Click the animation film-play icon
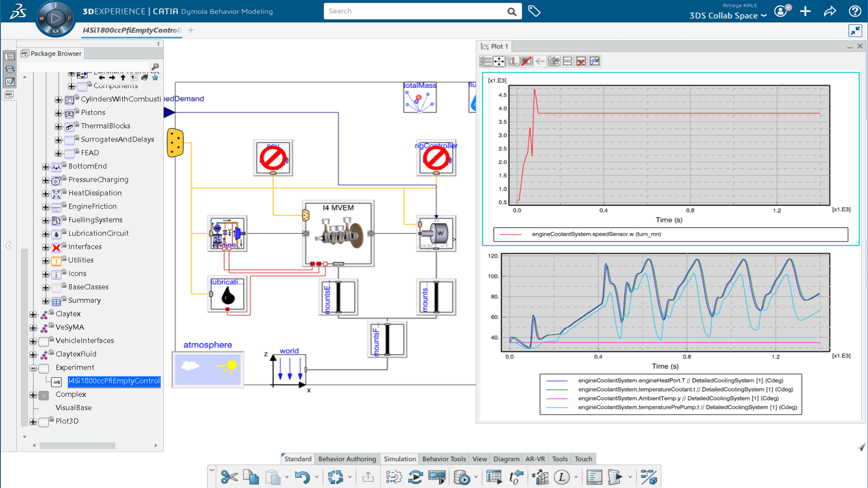 click(437, 477)
